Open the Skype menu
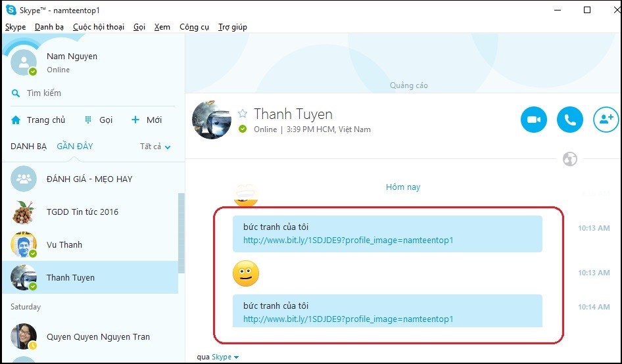The height and width of the screenshot is (364, 622). point(16,27)
